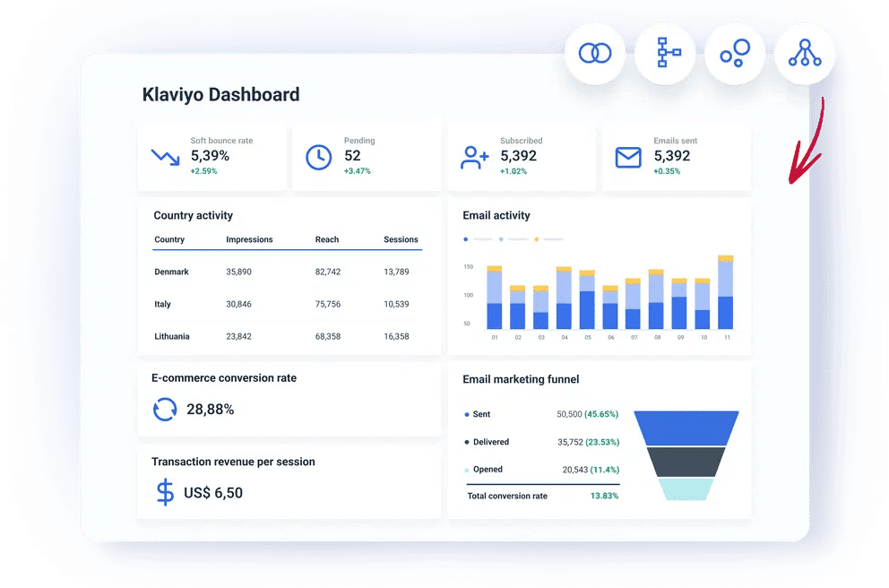Click the Email activity heading

496,215
